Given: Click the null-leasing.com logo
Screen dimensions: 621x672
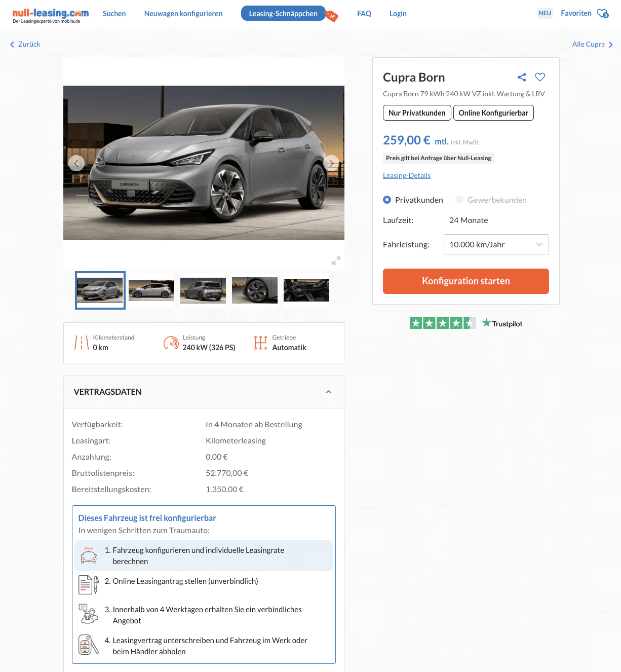Looking at the screenshot, I should pos(50,15).
